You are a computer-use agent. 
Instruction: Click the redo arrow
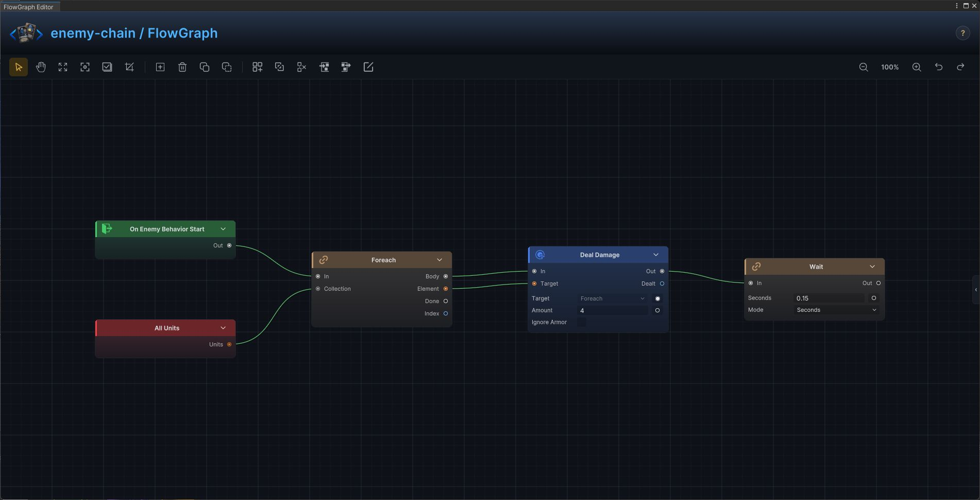(x=961, y=67)
